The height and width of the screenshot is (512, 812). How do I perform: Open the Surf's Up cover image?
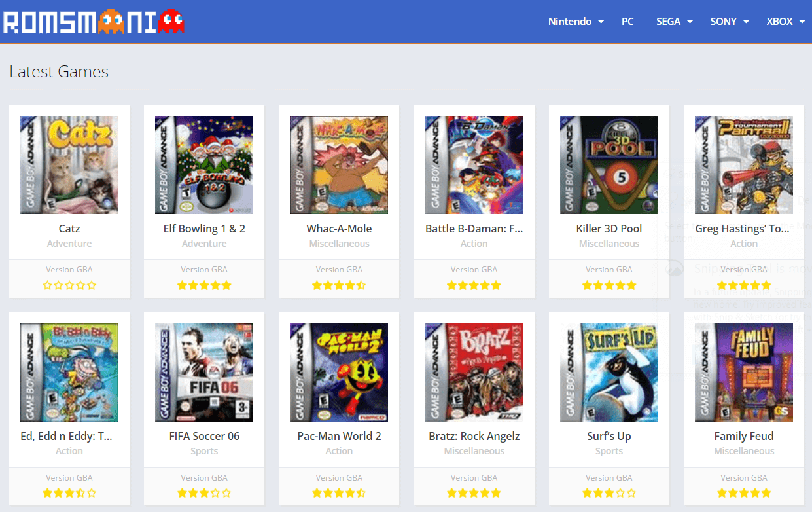609,373
